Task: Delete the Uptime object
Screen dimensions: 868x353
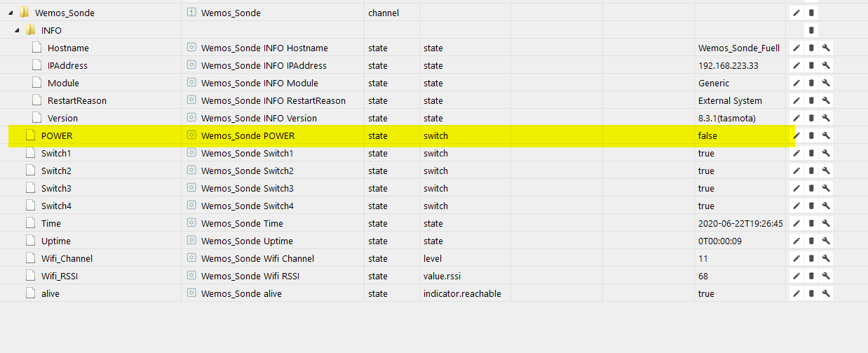Action: click(x=811, y=241)
